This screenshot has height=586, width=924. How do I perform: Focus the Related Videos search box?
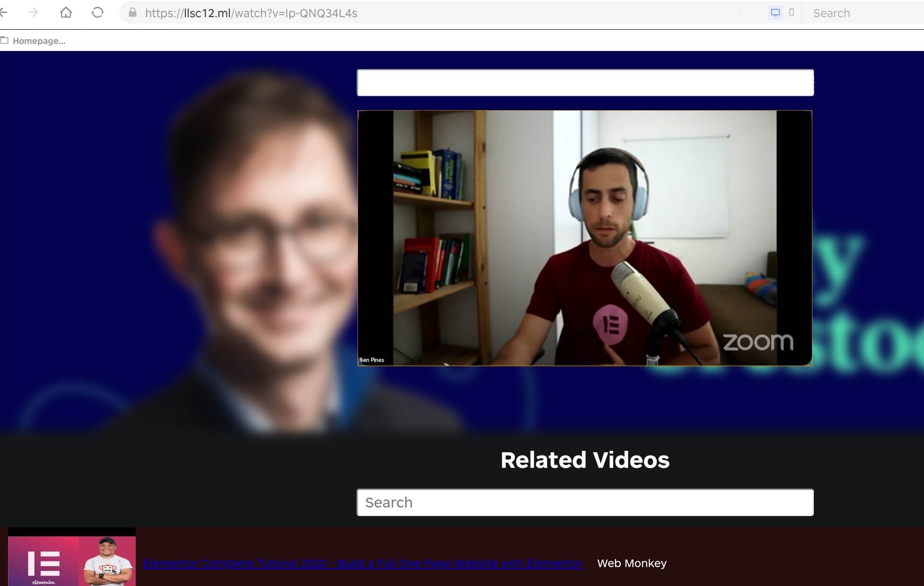(x=585, y=502)
